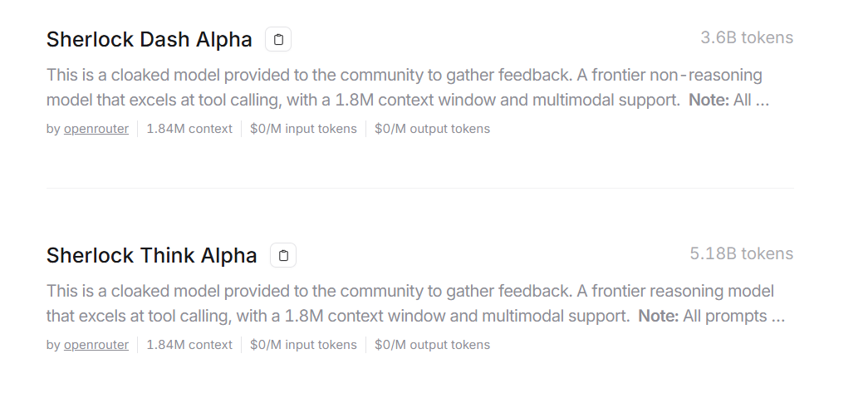
Task: Click $0/M output tokens for Sherlock Think Alpha
Action: (x=432, y=345)
